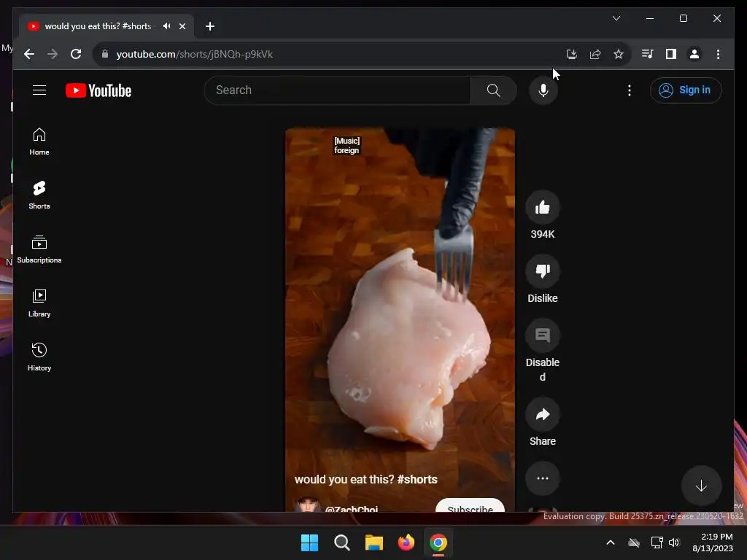Click Sign in button

point(686,90)
